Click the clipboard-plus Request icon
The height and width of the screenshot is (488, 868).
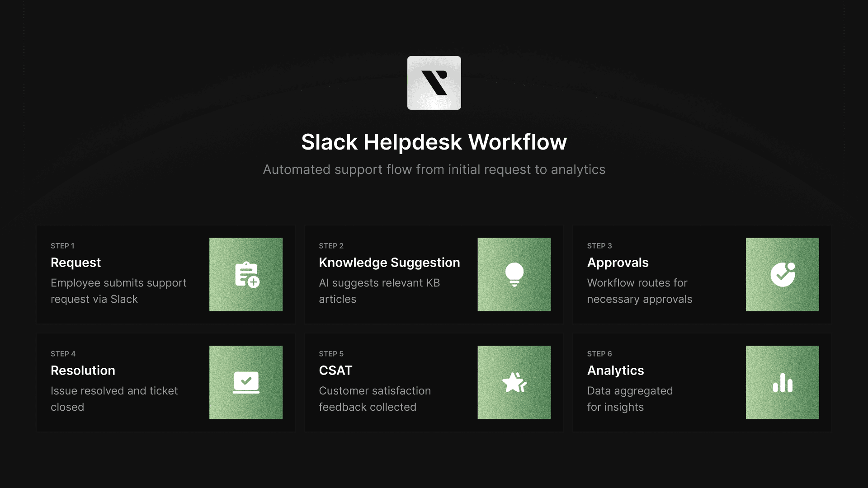[x=247, y=274]
